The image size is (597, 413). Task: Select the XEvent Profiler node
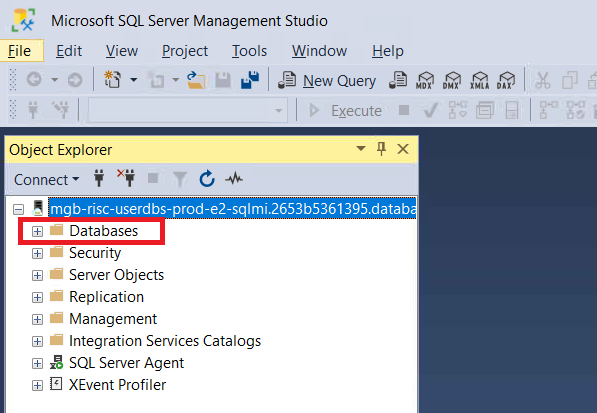(117, 385)
